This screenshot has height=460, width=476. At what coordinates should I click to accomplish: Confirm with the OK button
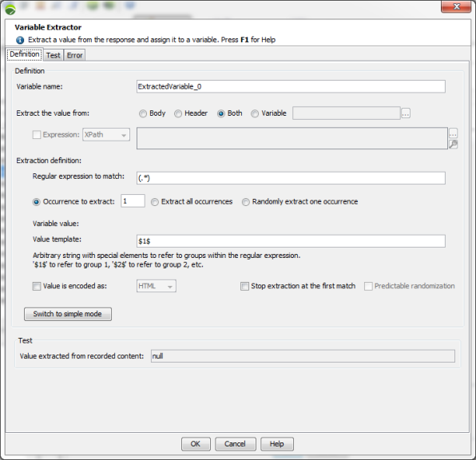click(196, 444)
